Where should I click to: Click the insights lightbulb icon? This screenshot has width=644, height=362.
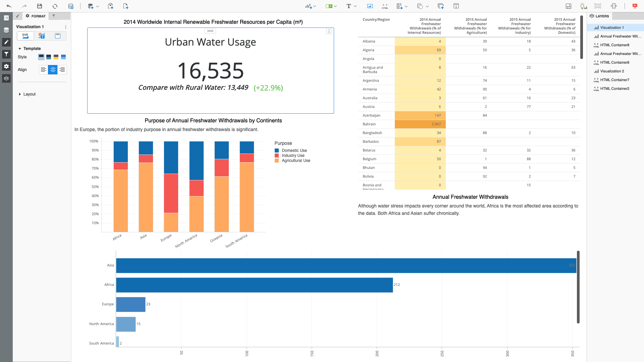pos(583,6)
